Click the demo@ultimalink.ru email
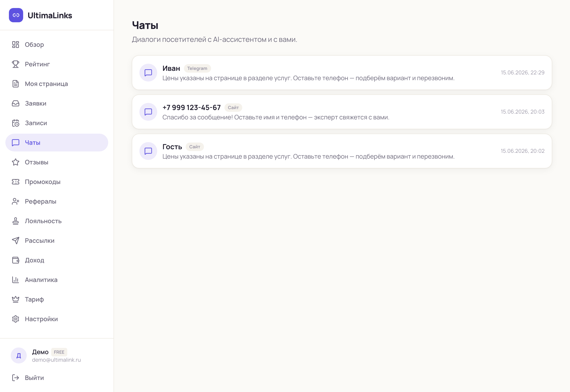Image resolution: width=570 pixels, height=392 pixels. tap(56, 360)
